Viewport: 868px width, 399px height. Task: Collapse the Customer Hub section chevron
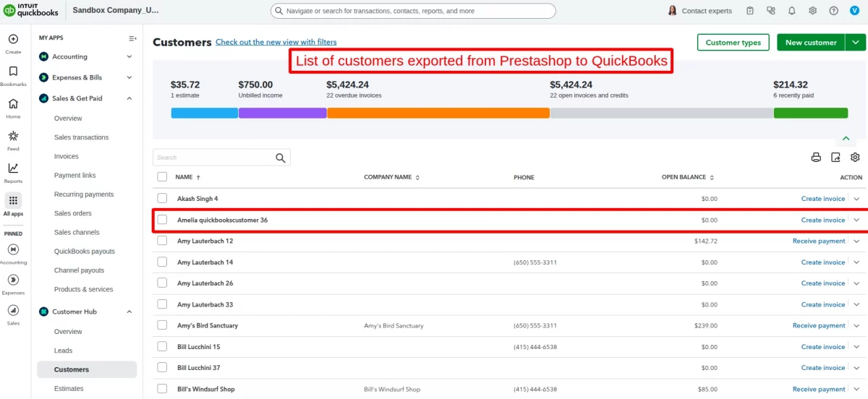pyautogui.click(x=129, y=312)
